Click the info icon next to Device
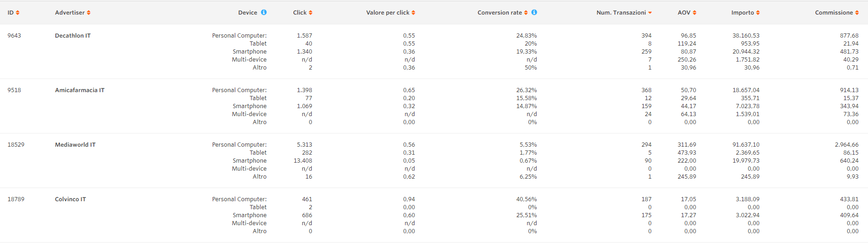The height and width of the screenshot is (244, 868). click(264, 12)
